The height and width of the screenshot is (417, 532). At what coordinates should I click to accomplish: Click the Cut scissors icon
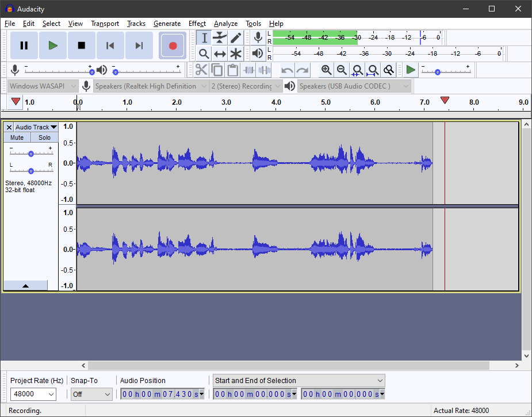[x=201, y=70]
